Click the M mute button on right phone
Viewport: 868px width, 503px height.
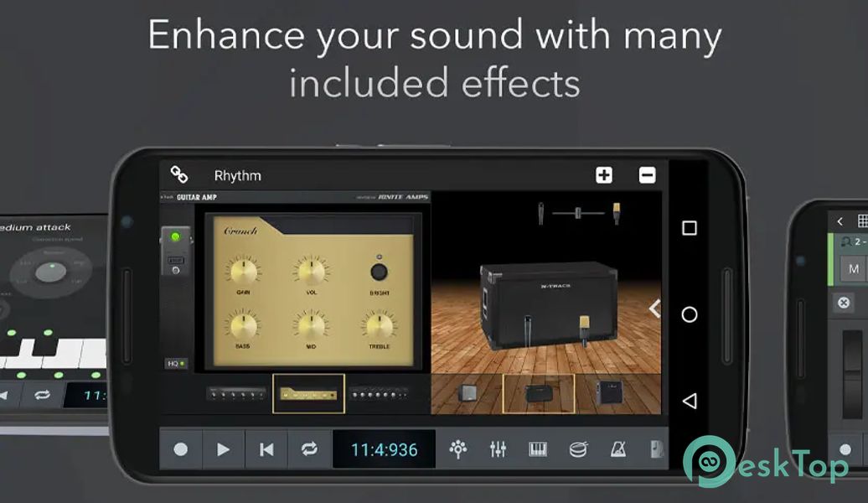point(854,268)
